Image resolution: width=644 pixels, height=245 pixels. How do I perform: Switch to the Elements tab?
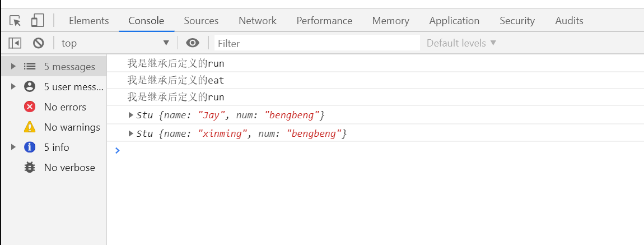click(88, 21)
